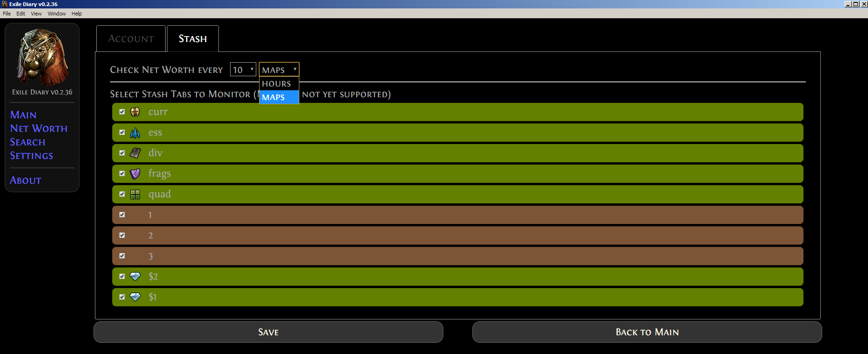Image resolution: width=868 pixels, height=354 pixels.
Task: Open the interval number dropdown showing 10
Action: point(243,70)
